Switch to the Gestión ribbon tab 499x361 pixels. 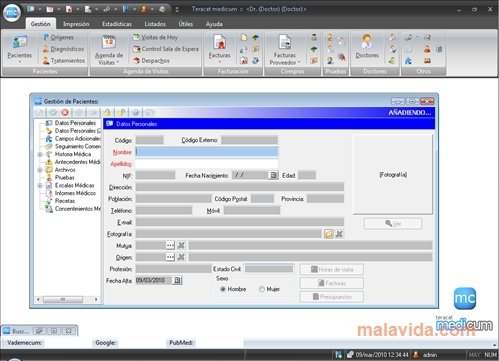coord(40,24)
